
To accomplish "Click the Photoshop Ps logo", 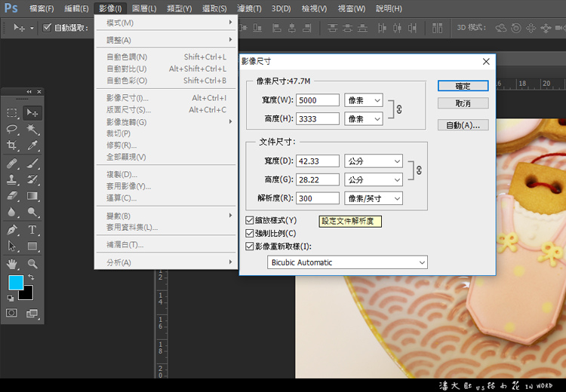I will (11, 8).
